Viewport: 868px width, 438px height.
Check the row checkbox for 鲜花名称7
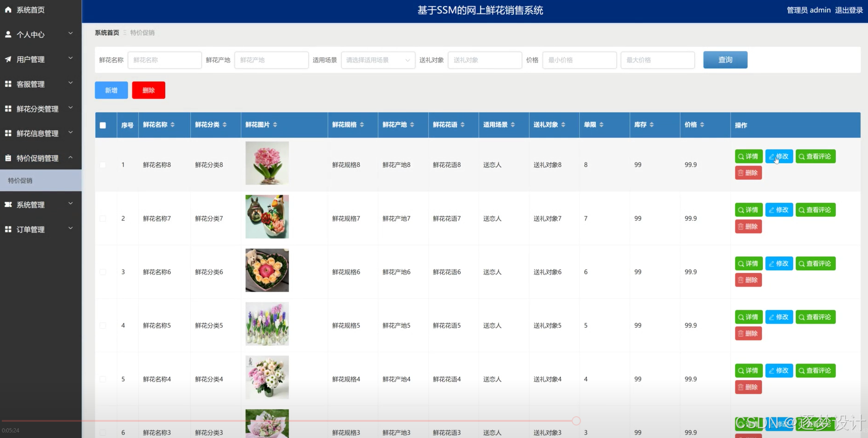click(x=103, y=219)
